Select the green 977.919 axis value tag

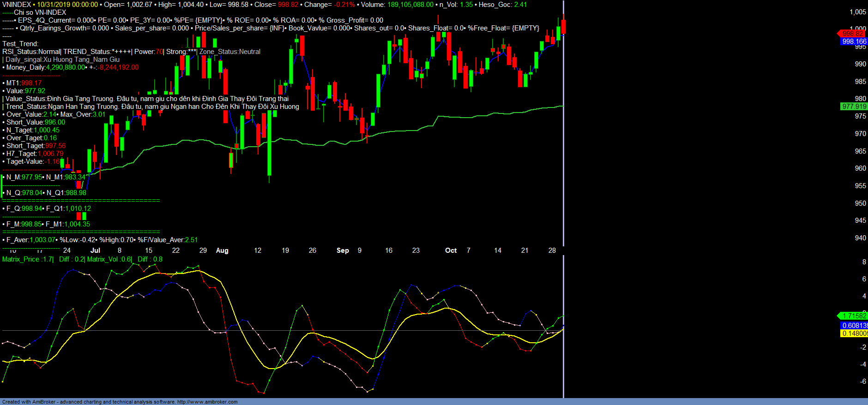(x=854, y=107)
